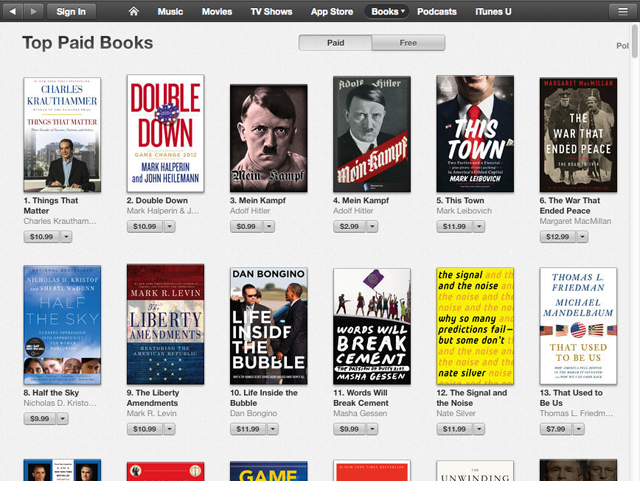Screen dimensions: 640x481
Task: Open author link Mark Leibovich
Action: tap(464, 211)
